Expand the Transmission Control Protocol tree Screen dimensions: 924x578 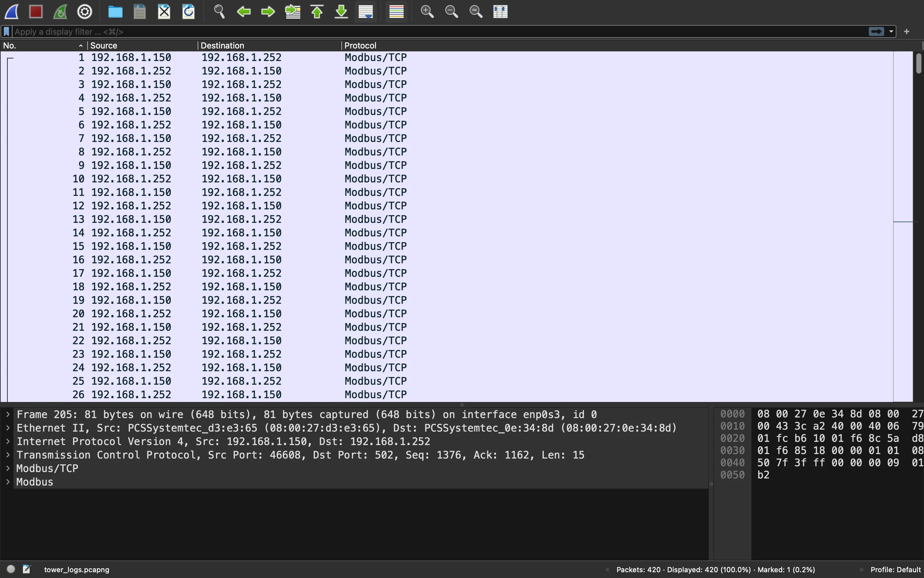[8, 455]
